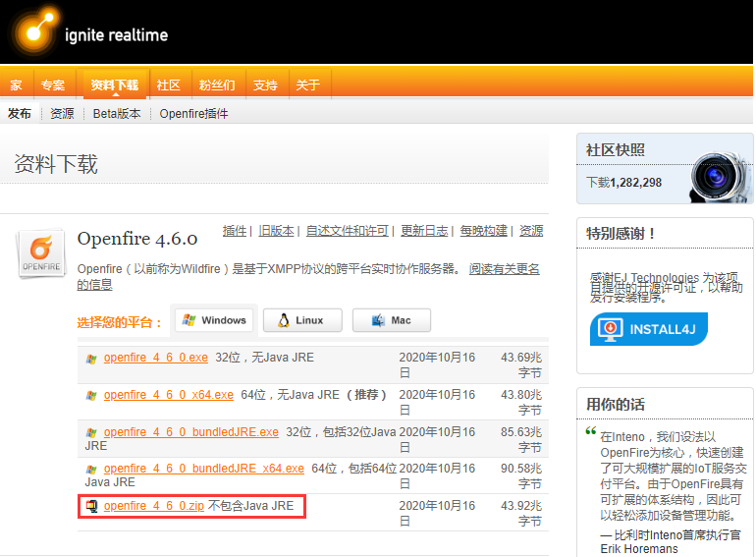
Task: Click the ignite realtime logo
Action: [90, 29]
